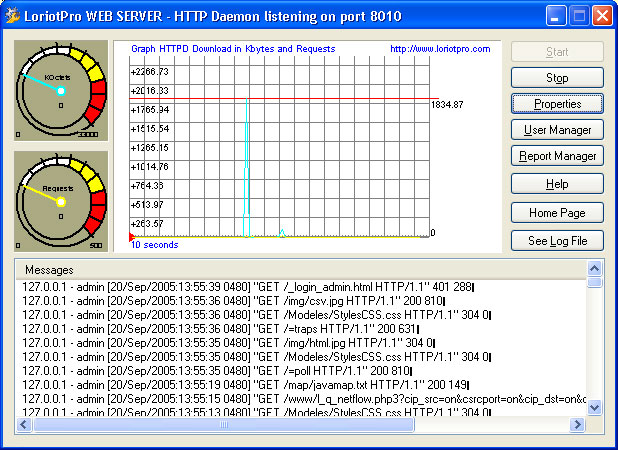Image resolution: width=618 pixels, height=450 pixels.
Task: Click the Requests gauge dial
Action: pyautogui.click(x=61, y=201)
